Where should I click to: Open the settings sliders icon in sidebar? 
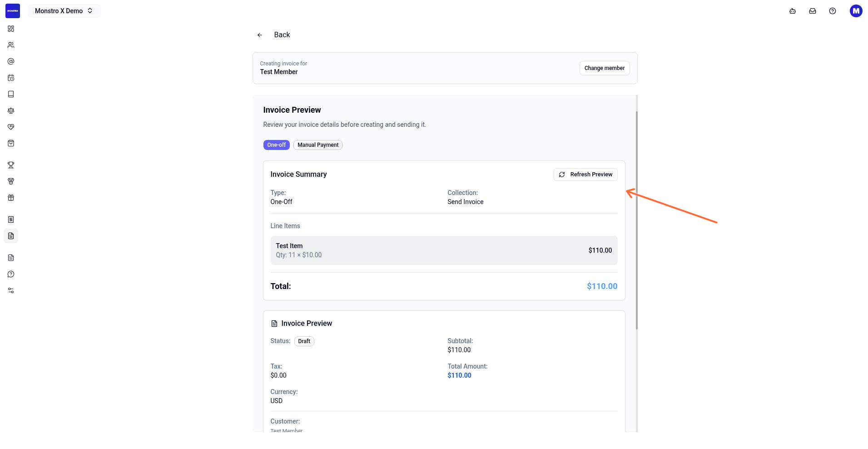[x=11, y=290]
